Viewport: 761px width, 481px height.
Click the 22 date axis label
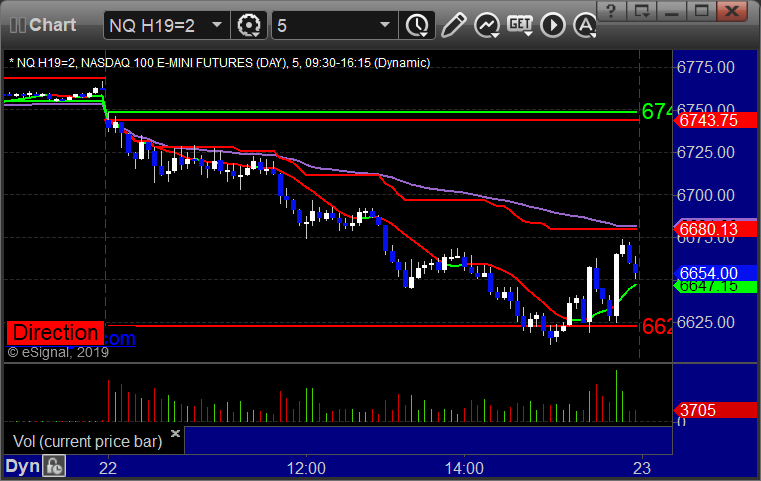pos(108,468)
